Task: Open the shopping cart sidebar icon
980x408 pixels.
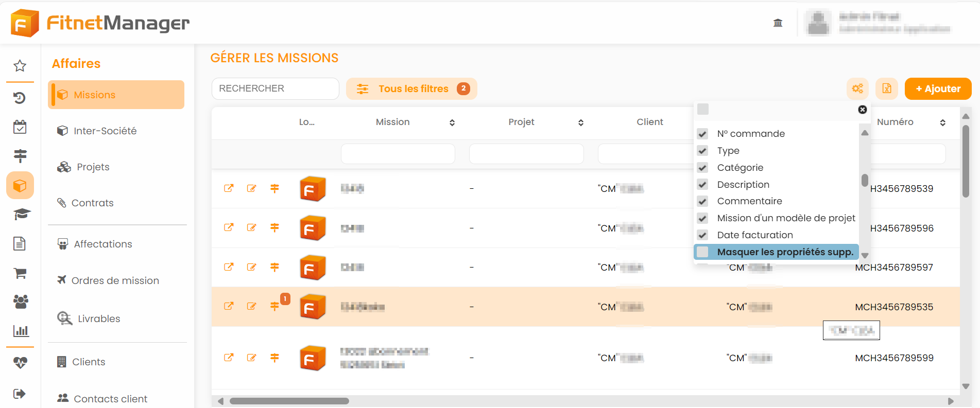Action: click(x=20, y=273)
